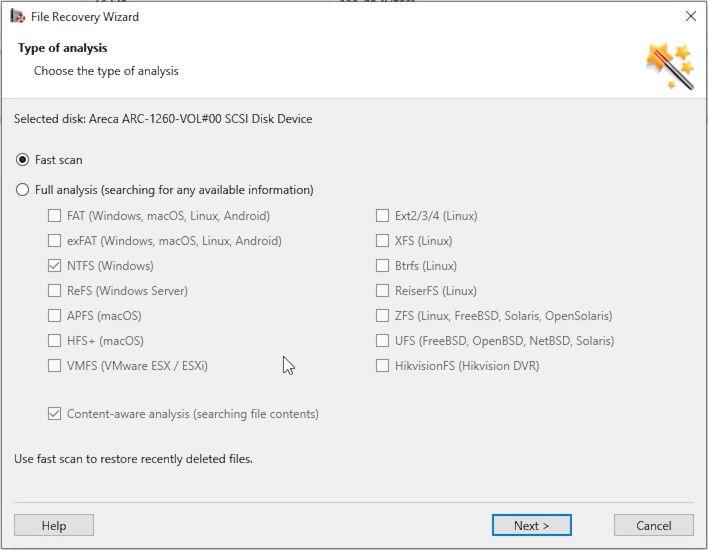Choose the Full analysis option
This screenshot has height=550, width=708.
click(x=22, y=190)
